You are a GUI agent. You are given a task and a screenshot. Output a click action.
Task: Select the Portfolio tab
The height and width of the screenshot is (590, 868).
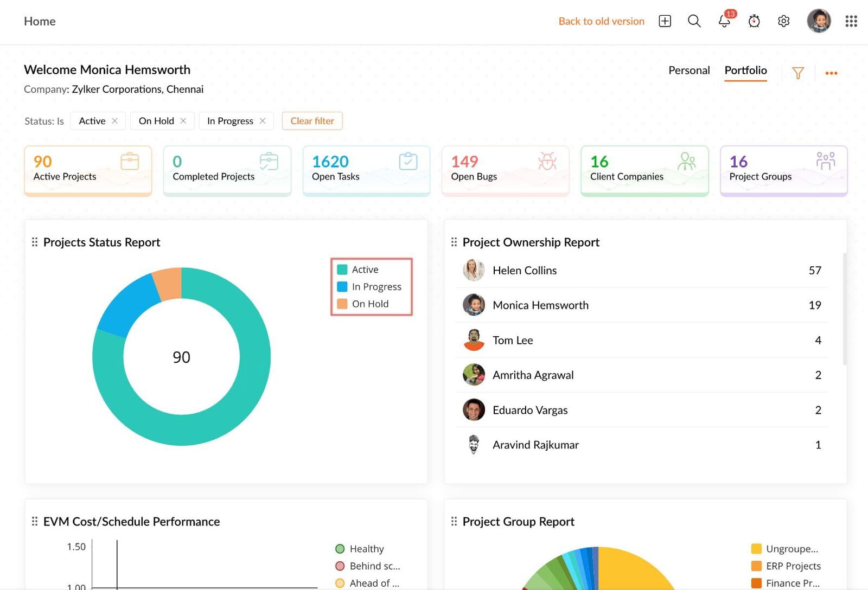pos(745,70)
